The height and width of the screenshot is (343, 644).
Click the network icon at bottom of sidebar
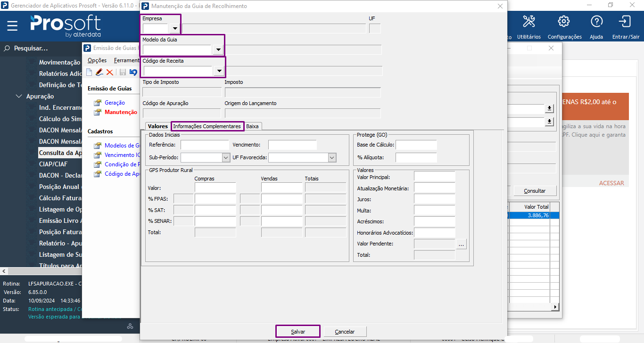point(130,327)
